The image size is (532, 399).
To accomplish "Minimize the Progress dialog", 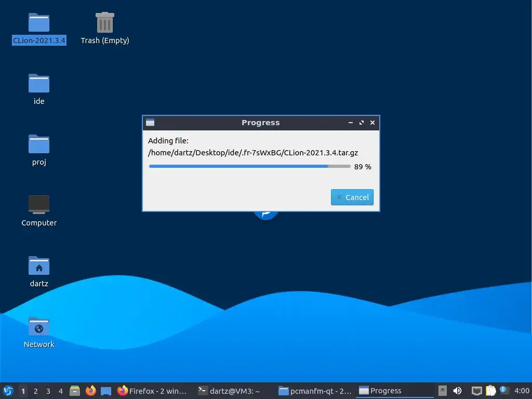I will [351, 123].
